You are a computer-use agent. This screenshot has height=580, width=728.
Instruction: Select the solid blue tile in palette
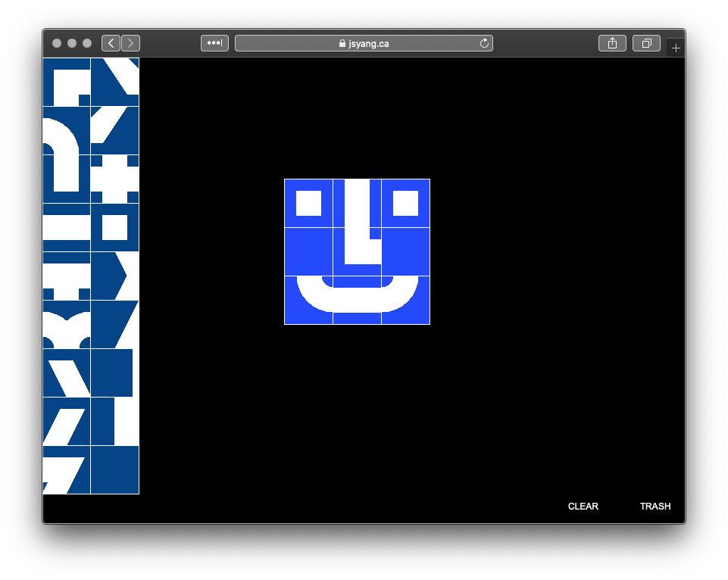tap(114, 469)
